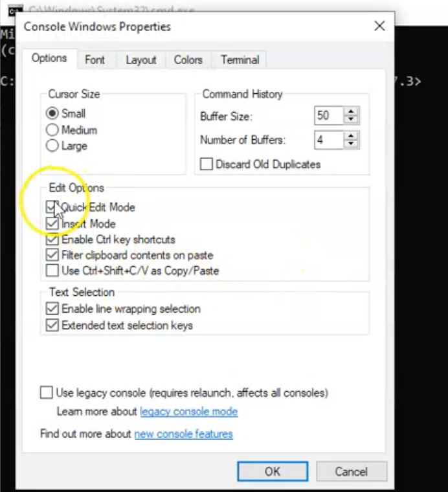This screenshot has height=492, width=448.
Task: Select the Small cursor size radio button
Action: click(x=52, y=114)
